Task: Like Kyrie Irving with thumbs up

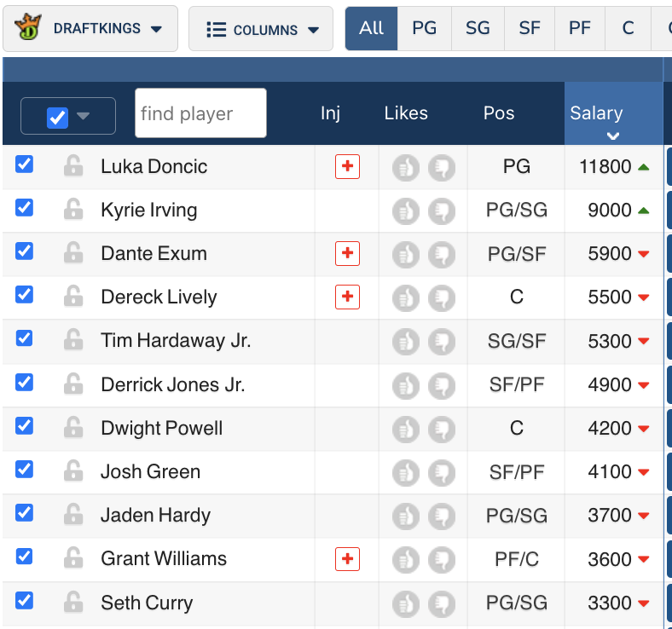Action: 405,211
